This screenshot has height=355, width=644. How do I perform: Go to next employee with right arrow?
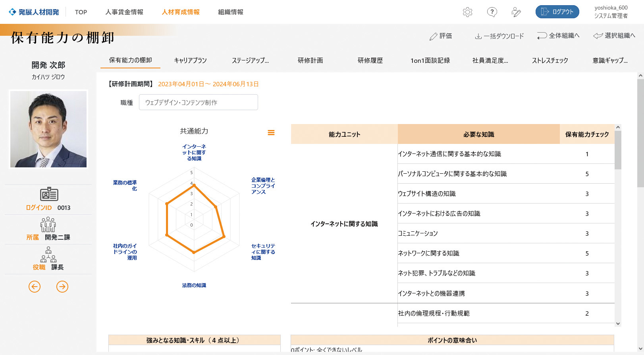pyautogui.click(x=62, y=286)
